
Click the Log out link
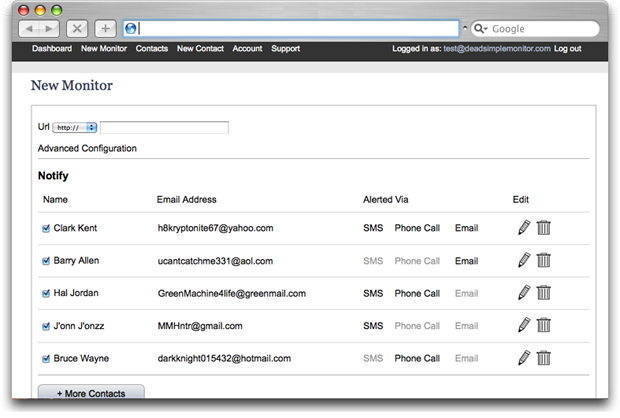(567, 49)
